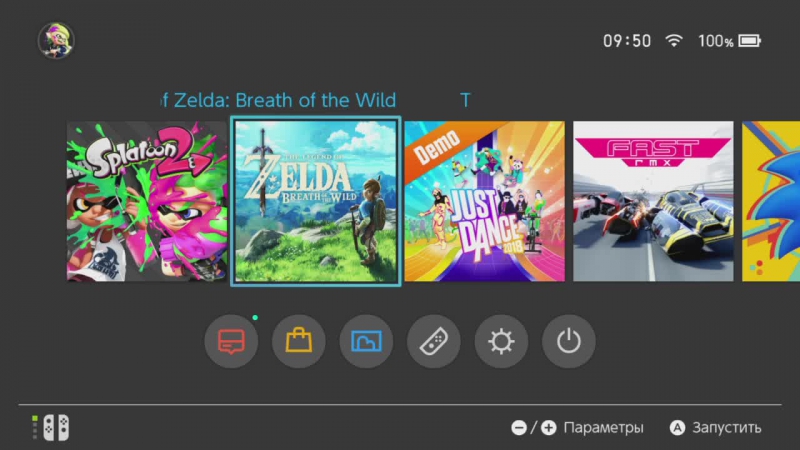Image resolution: width=800 pixels, height=450 pixels.
Task: Launch Zelda Breath of the Wild tile
Action: (316, 201)
